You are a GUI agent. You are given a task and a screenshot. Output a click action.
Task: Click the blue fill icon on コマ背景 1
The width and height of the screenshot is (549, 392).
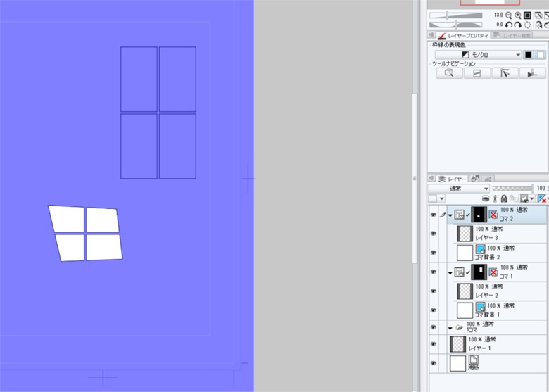click(x=480, y=307)
